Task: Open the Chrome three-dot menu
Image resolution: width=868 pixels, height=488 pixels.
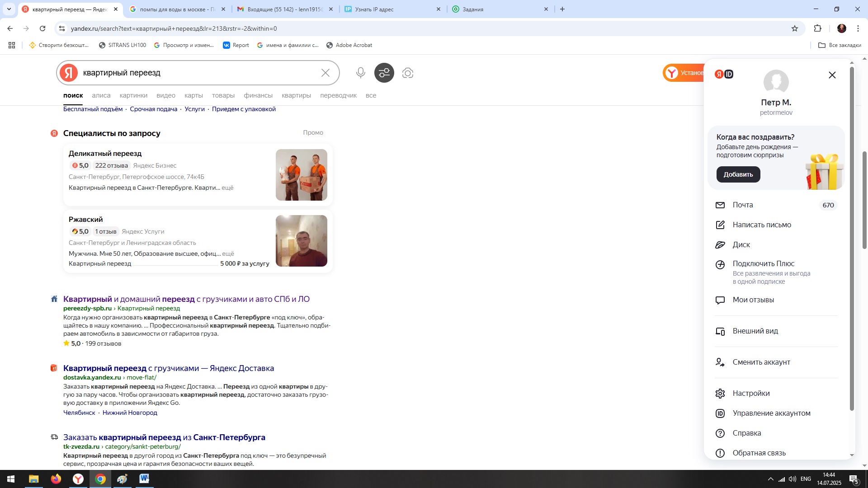Action: 858,28
